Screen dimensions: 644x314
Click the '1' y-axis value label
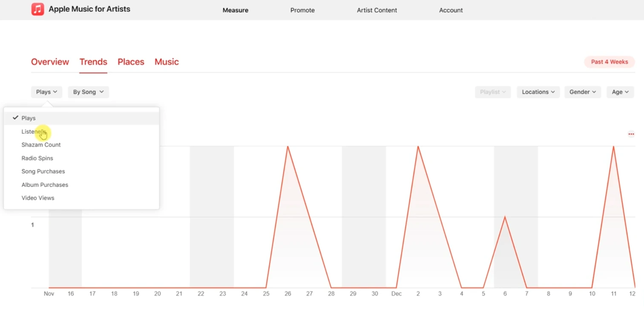(x=32, y=225)
